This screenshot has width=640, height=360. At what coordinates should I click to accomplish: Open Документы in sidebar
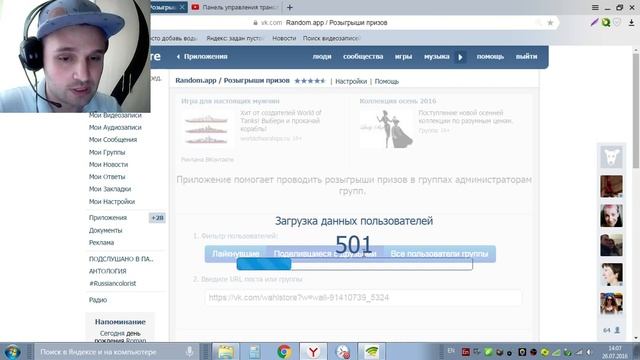[x=105, y=230]
